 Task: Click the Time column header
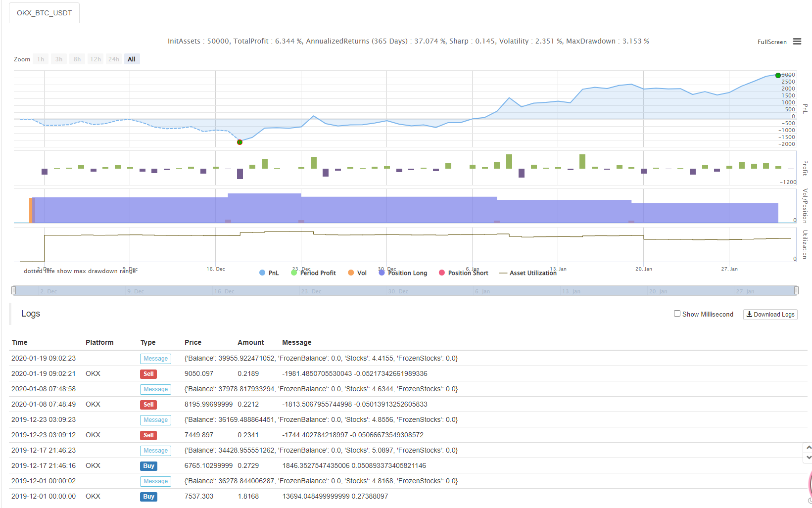20,342
